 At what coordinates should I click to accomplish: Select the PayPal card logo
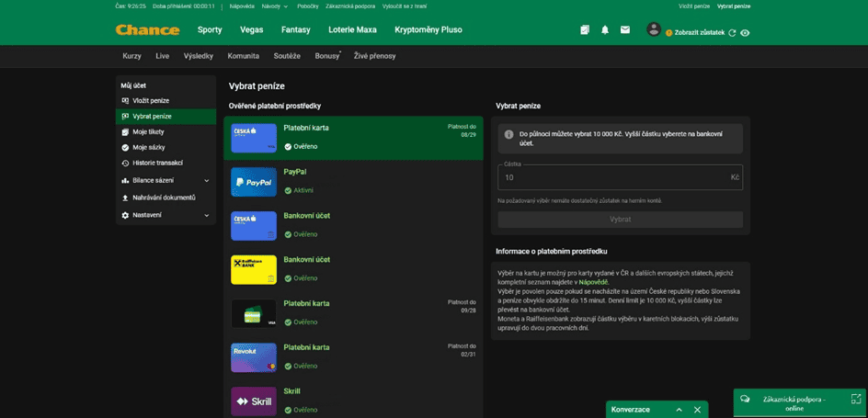click(254, 182)
